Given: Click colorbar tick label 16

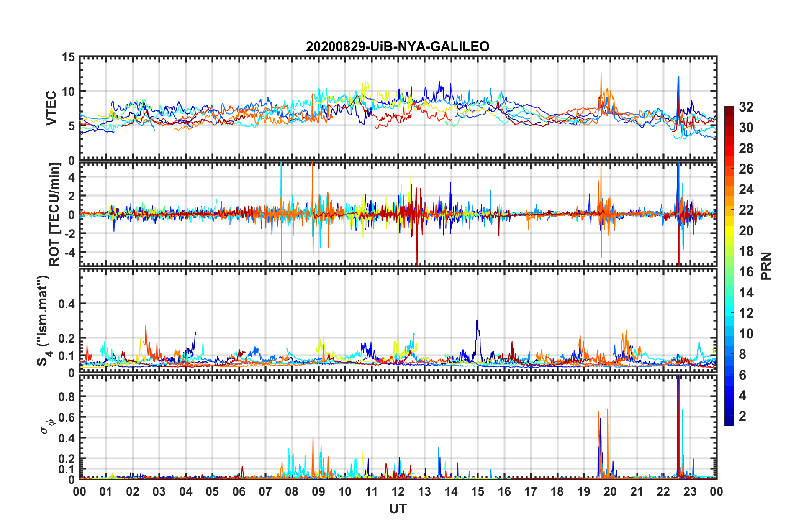Looking at the screenshot, I should pyautogui.click(x=746, y=272).
